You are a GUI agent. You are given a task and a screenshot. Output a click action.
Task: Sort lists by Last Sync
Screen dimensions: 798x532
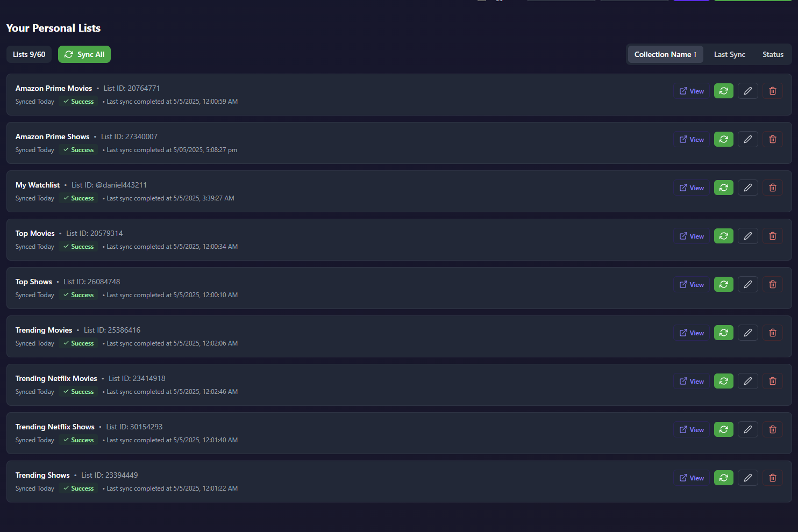click(x=729, y=54)
